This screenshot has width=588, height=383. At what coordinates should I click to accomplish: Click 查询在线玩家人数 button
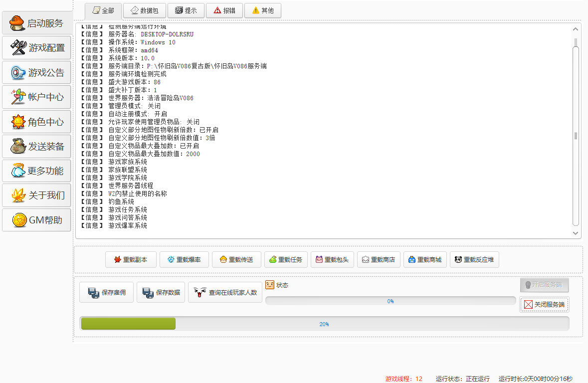tap(225, 293)
